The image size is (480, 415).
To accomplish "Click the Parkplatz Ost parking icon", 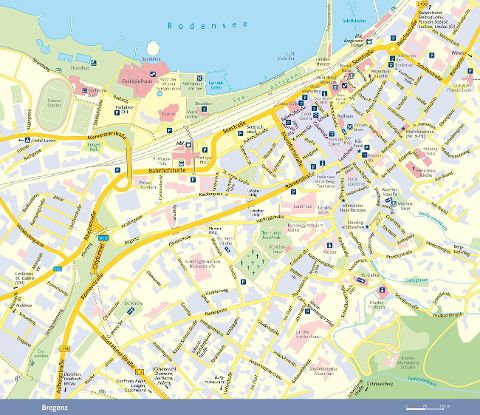I will 117,113.
